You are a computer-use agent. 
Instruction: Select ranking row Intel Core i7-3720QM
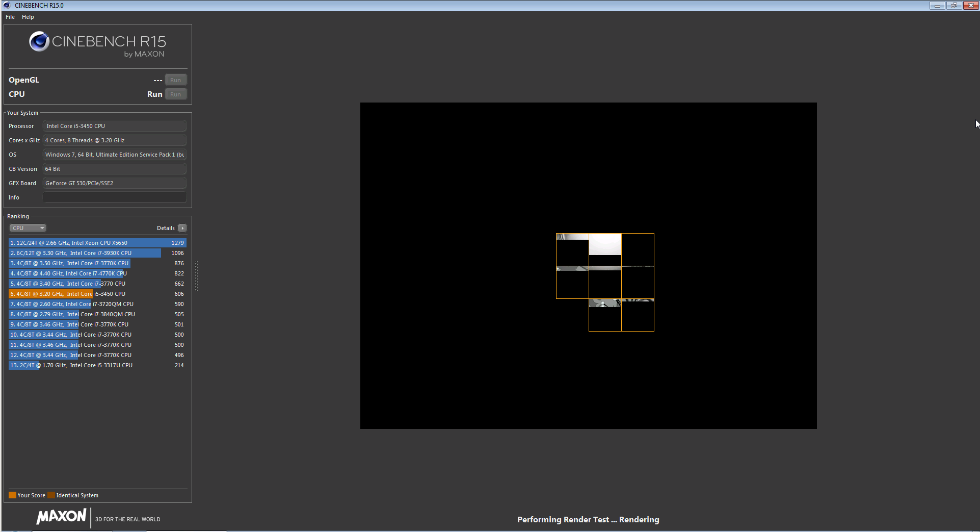(x=97, y=304)
